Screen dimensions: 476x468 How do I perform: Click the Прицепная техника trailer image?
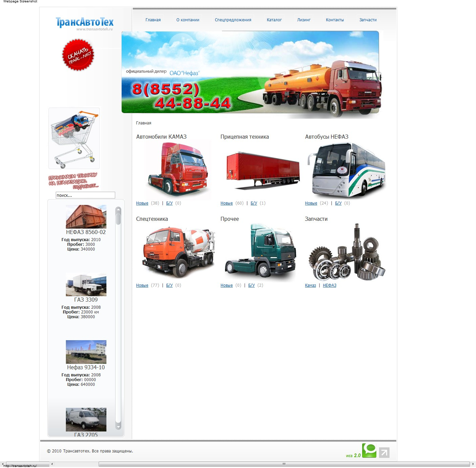[x=262, y=169]
